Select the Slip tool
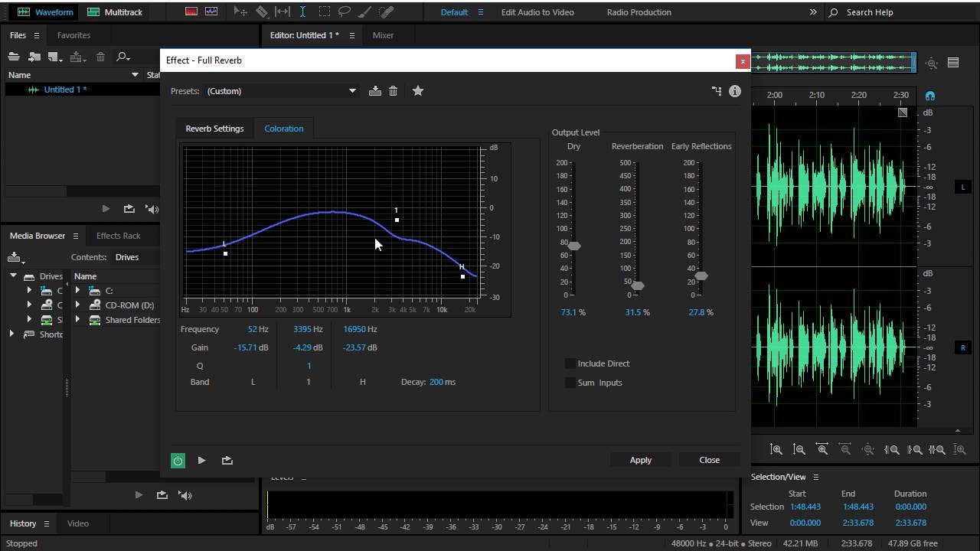Screen dimensions: 980x551 click(x=282, y=11)
